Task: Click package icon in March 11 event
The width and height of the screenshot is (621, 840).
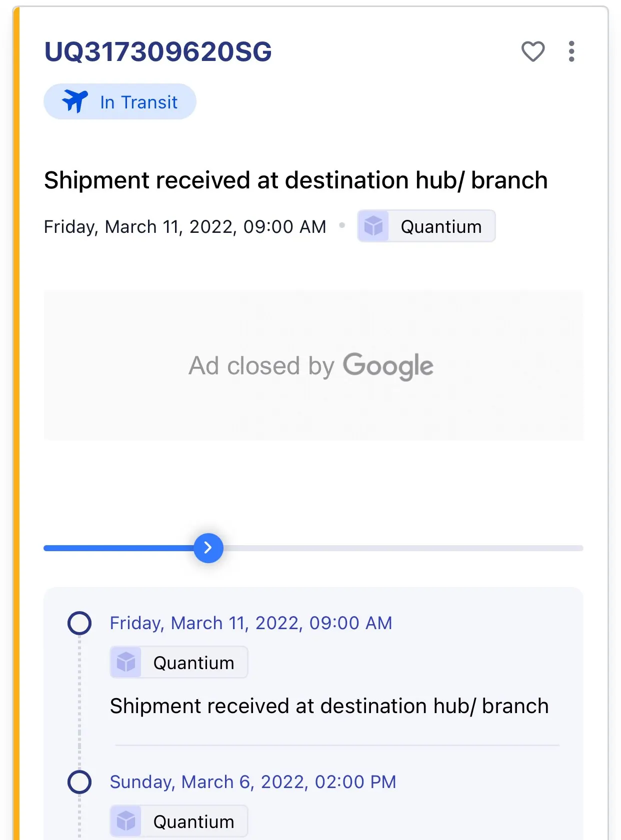Action: pos(126,663)
